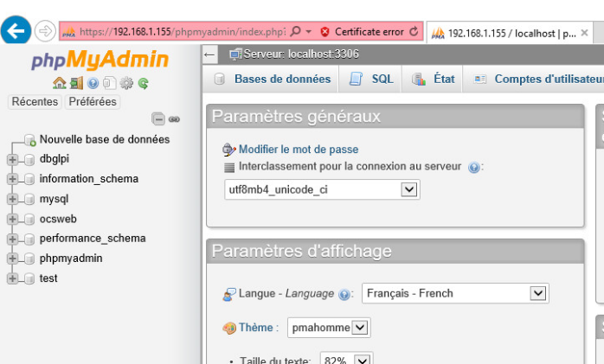
Task: Click the MySQL documentation pages icon
Action: pos(109,83)
